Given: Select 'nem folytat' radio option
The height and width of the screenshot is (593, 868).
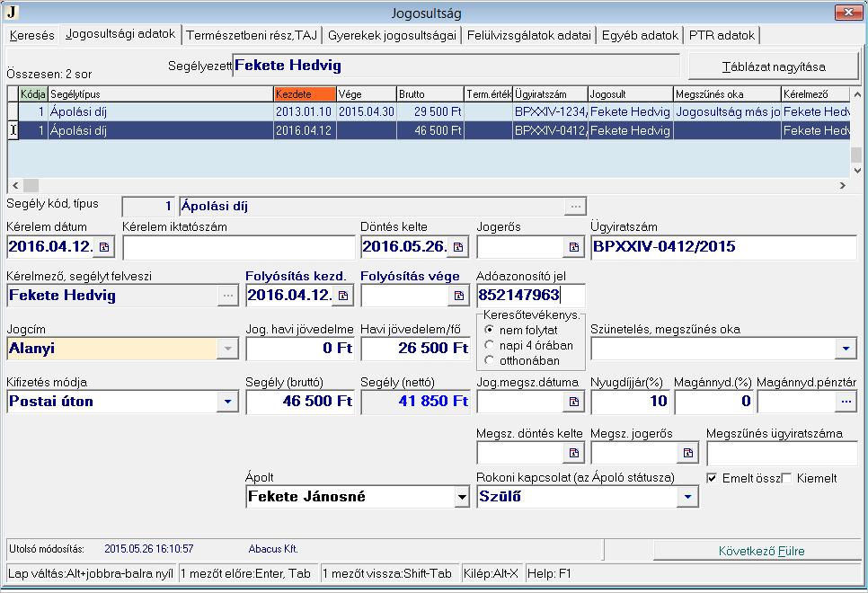Looking at the screenshot, I should click(489, 330).
